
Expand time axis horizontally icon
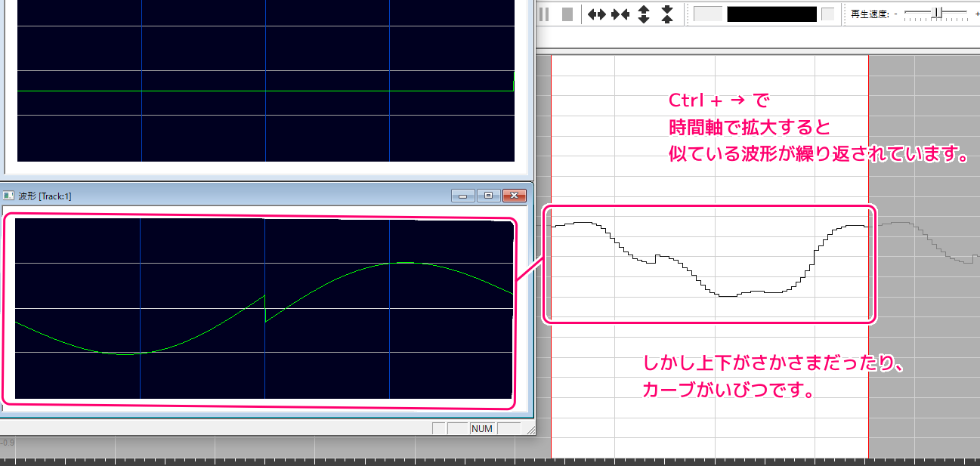(x=597, y=14)
